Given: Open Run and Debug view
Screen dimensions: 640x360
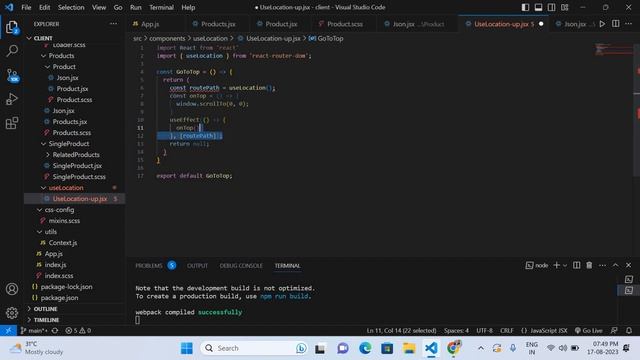Looking at the screenshot, I should click(12, 99).
